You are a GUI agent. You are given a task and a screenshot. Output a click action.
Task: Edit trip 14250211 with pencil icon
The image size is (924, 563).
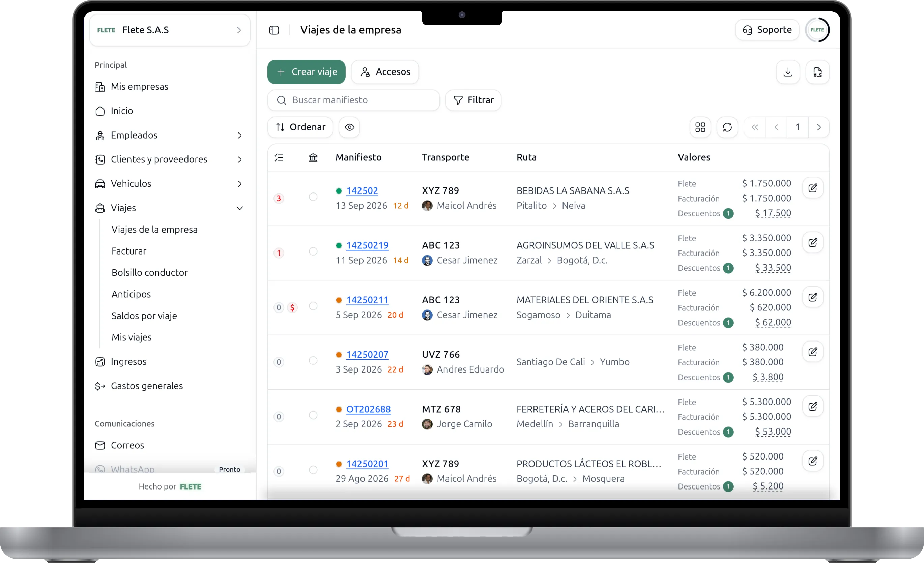[x=813, y=298]
